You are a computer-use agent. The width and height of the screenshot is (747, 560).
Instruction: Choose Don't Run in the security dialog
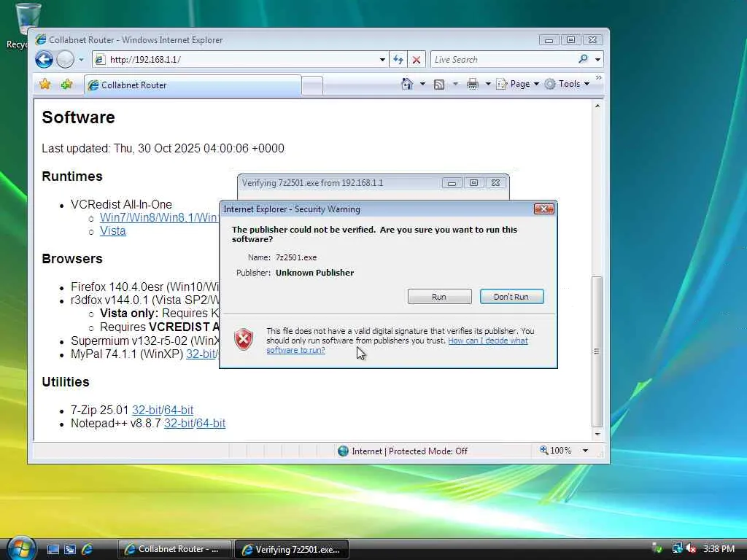tap(511, 297)
